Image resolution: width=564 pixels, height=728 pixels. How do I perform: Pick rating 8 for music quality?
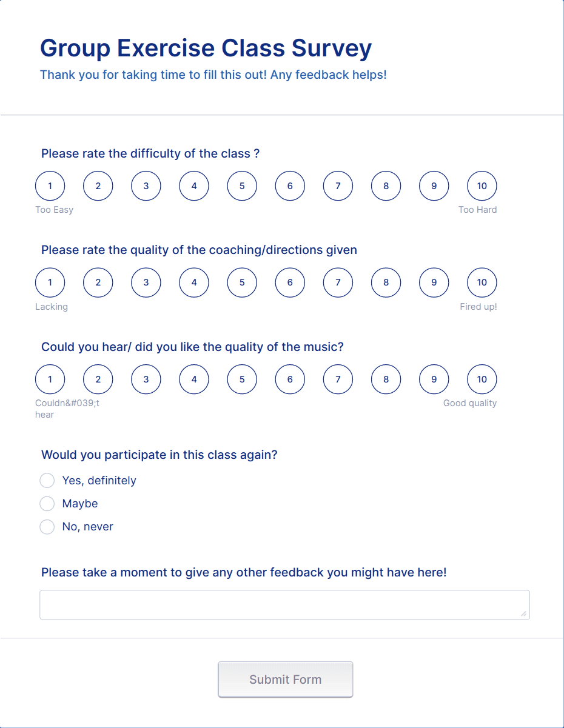(x=386, y=379)
